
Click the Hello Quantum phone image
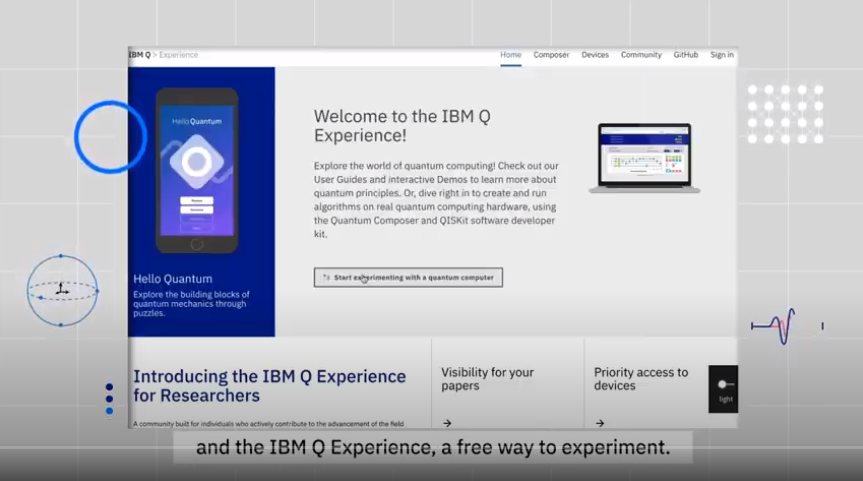pos(197,170)
